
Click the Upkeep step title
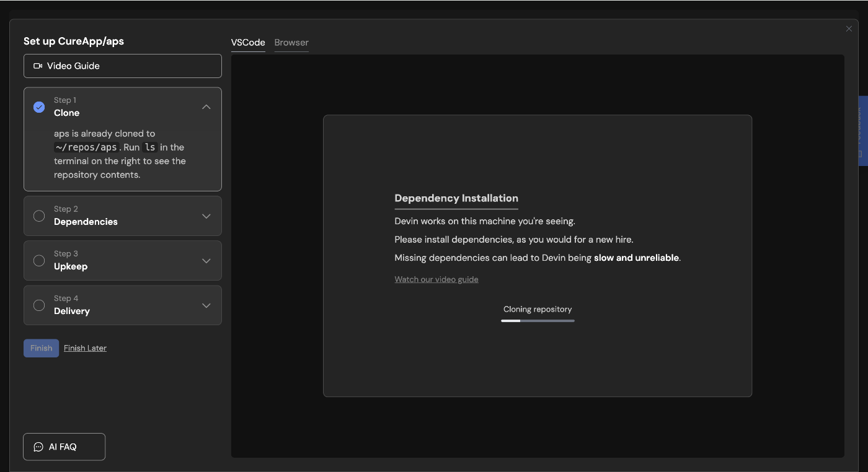(71, 266)
